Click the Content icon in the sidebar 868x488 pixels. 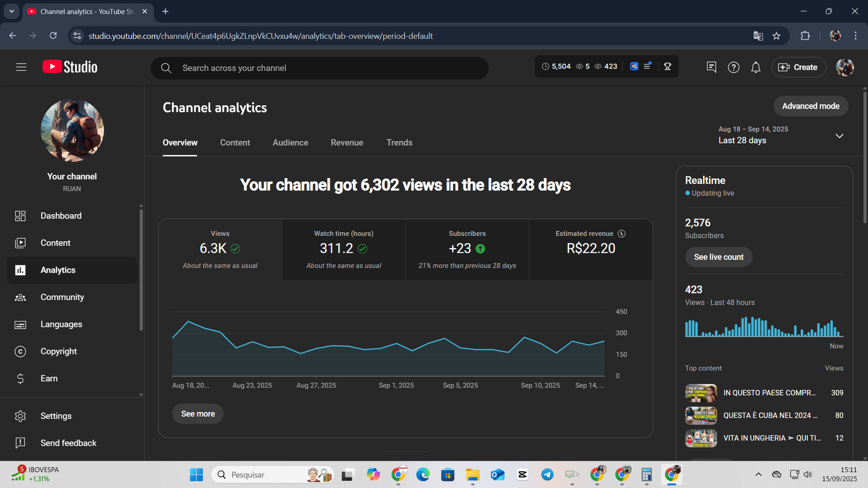[x=20, y=243]
